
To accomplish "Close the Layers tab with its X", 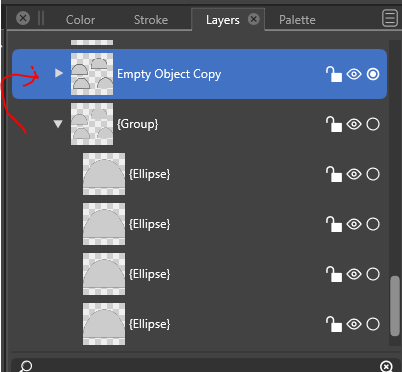I will coord(254,19).
